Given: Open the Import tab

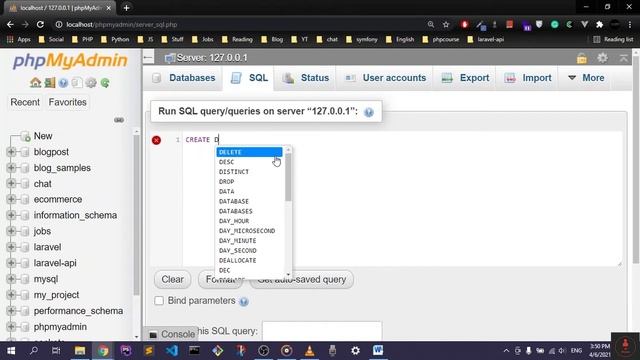Looking at the screenshot, I should [x=528, y=78].
